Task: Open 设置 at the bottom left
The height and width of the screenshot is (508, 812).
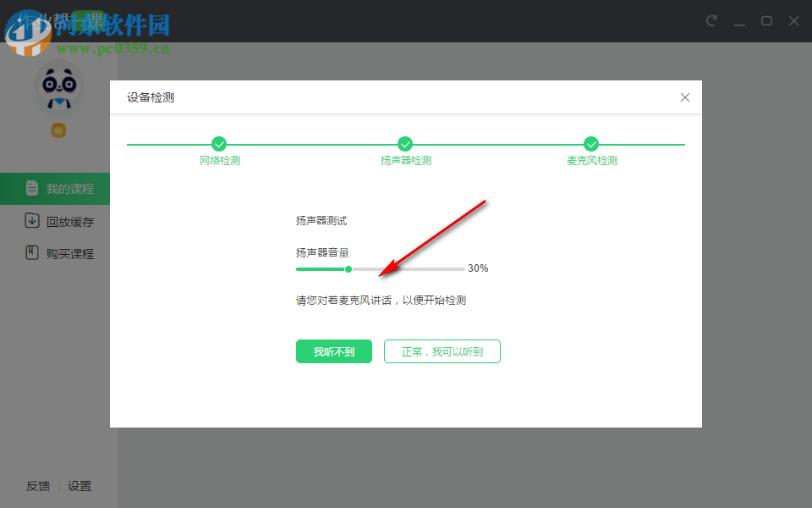Action: (x=80, y=486)
